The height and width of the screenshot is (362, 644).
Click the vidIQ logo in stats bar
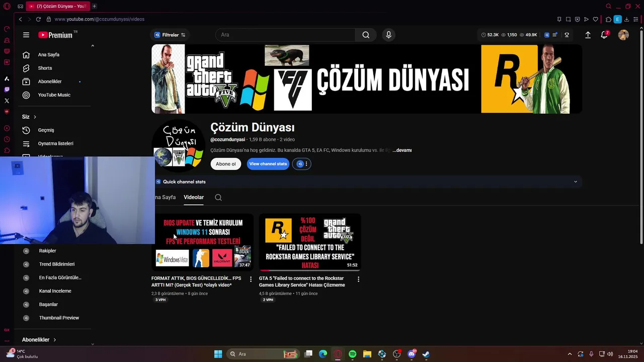coord(547,35)
